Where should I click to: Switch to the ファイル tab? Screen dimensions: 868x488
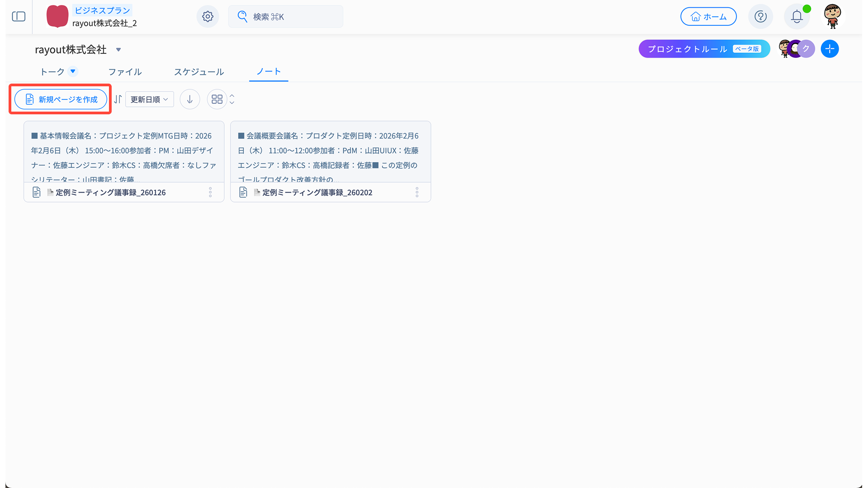(x=125, y=72)
